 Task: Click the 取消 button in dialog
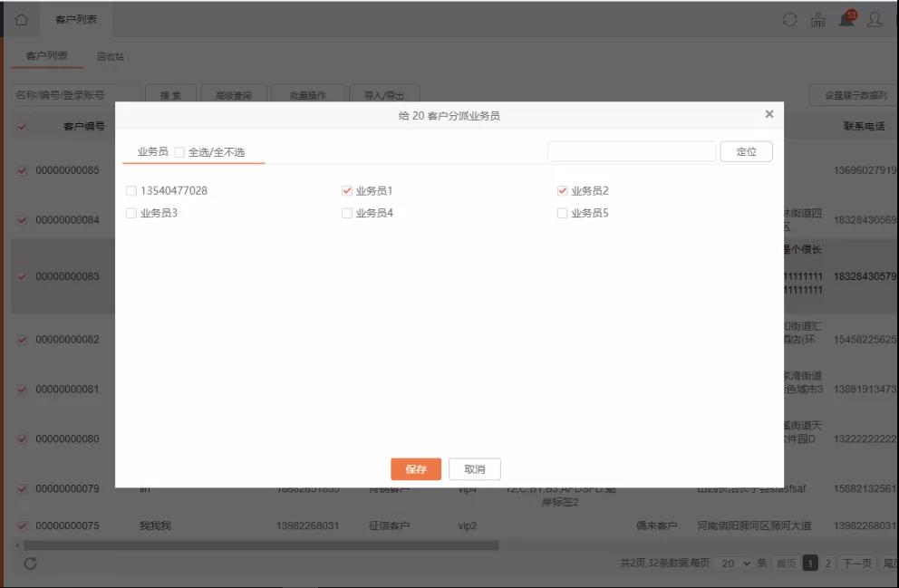point(475,469)
